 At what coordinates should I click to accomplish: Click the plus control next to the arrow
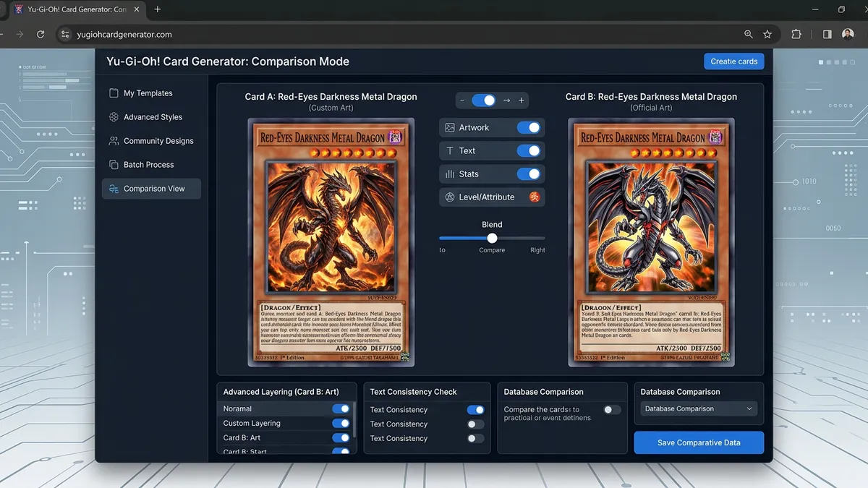[522, 100]
